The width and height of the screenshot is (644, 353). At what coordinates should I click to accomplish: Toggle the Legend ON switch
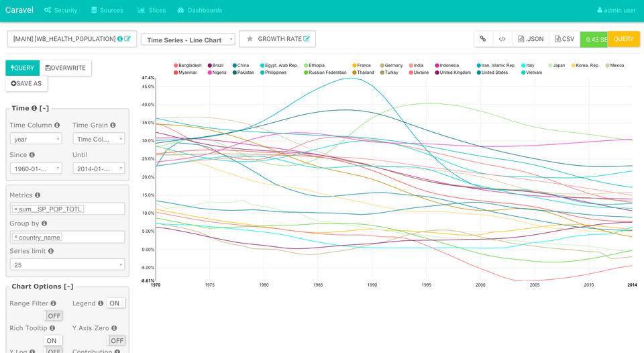point(116,303)
